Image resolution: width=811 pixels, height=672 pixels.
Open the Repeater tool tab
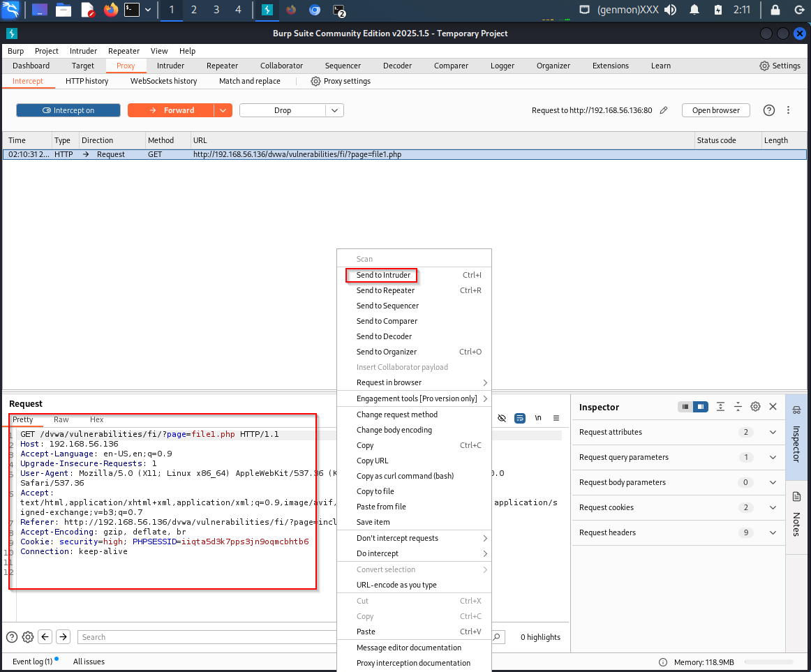pos(222,66)
